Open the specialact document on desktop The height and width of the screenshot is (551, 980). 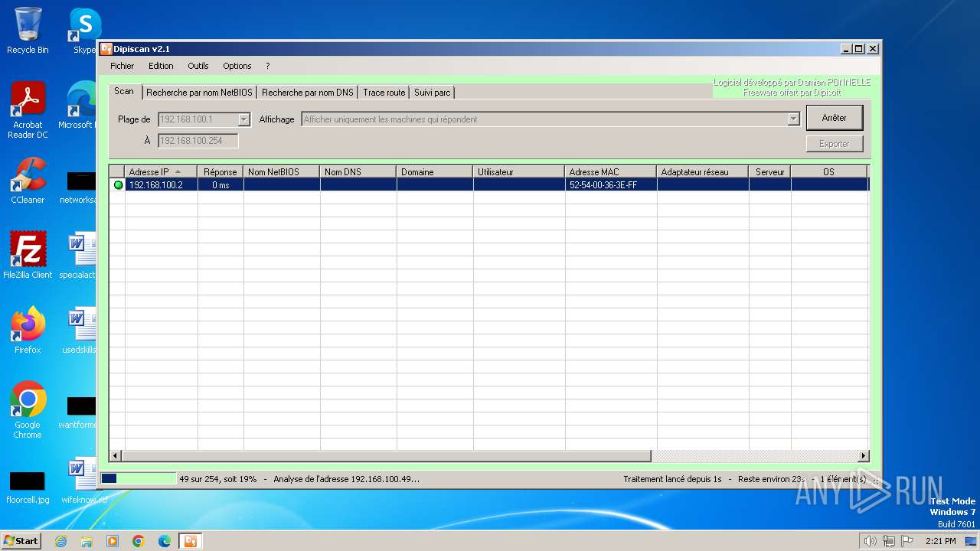click(x=80, y=256)
